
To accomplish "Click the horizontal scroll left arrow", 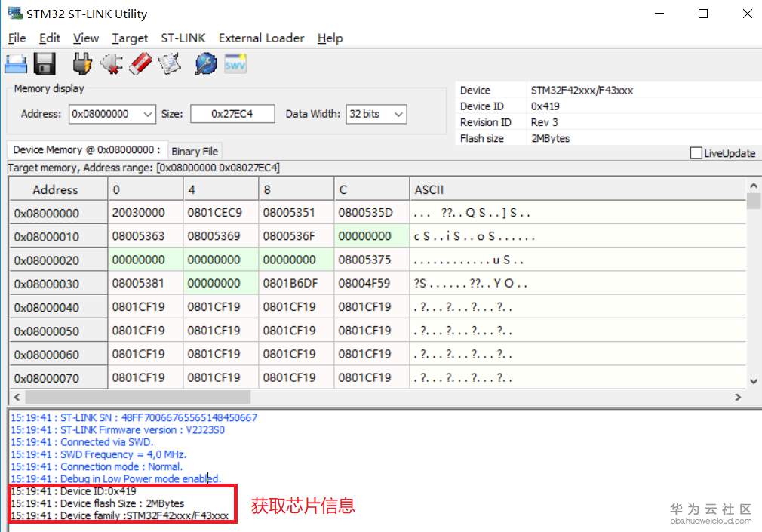I will tap(17, 397).
